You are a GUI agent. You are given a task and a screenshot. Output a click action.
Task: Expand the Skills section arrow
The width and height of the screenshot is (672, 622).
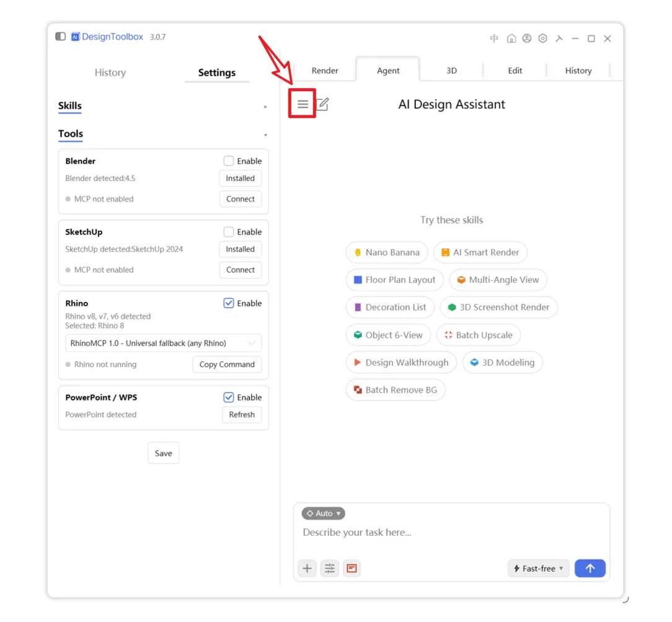pos(265,107)
